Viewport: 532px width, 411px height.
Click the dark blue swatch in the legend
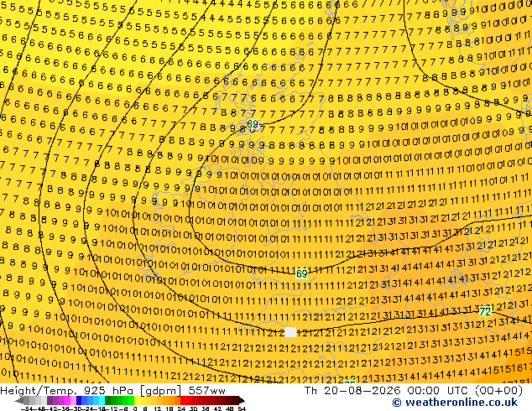79,400
